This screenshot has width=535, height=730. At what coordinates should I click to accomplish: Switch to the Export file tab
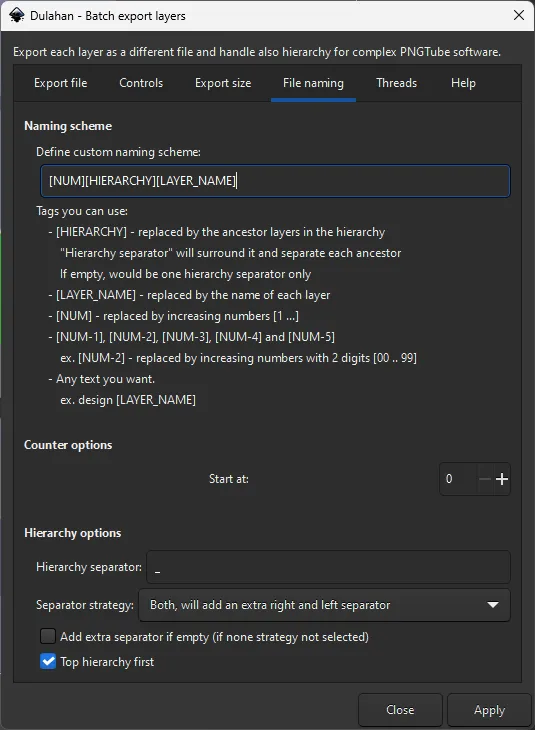[x=61, y=83]
